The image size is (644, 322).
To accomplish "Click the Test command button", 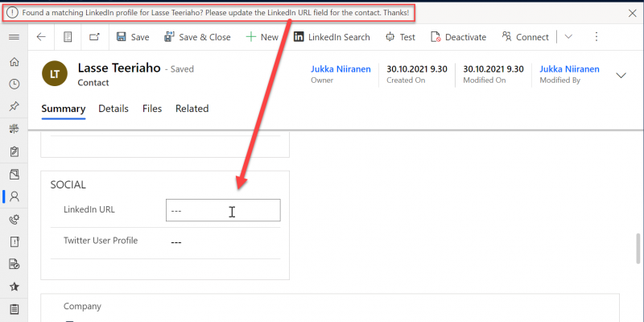I will click(400, 37).
